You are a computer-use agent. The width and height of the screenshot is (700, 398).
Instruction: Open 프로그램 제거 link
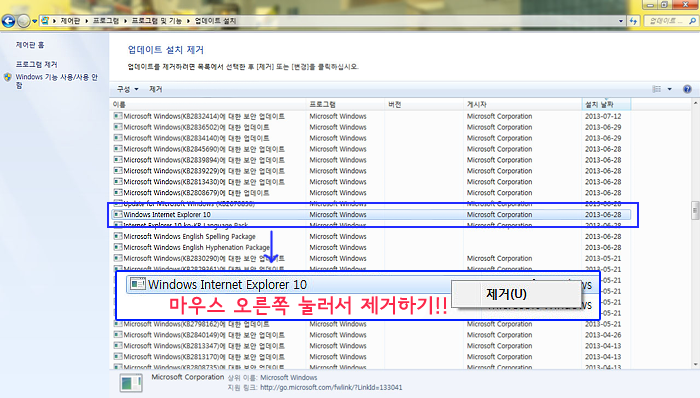[x=37, y=64]
